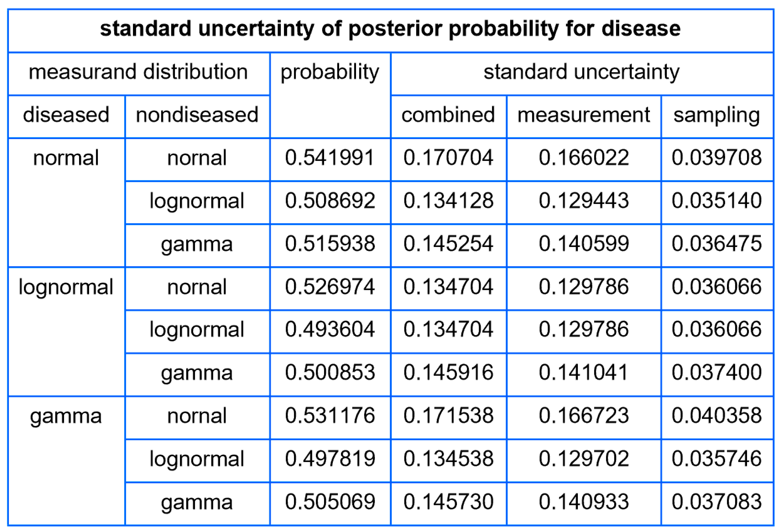Select the diseased 'gamma' row group label
This screenshot has width=779, height=532.
tap(66, 416)
